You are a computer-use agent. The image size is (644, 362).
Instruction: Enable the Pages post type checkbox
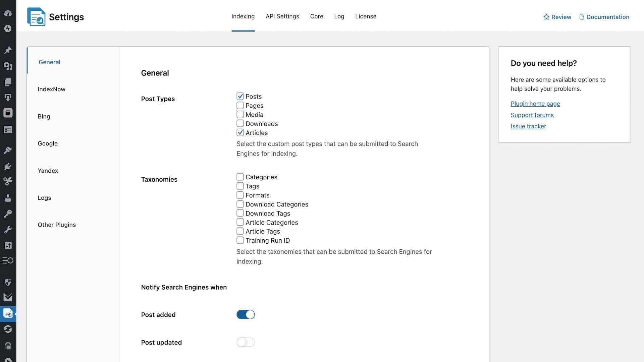click(240, 106)
